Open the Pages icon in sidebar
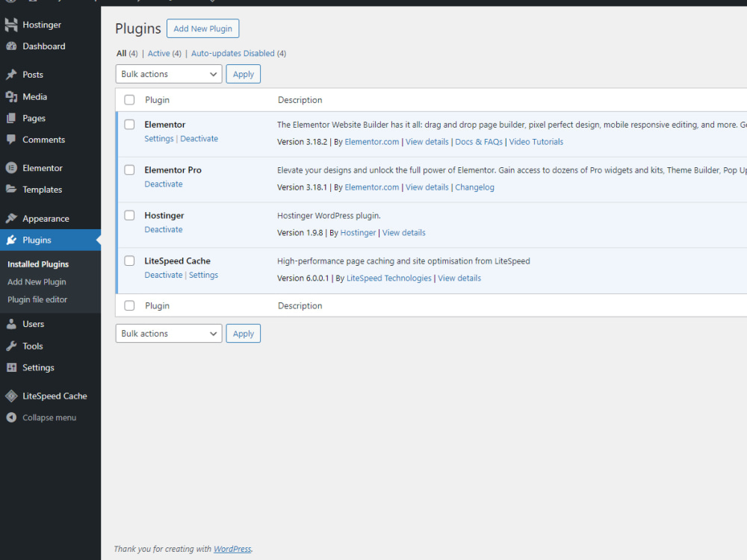This screenshot has height=560, width=747. click(10, 118)
